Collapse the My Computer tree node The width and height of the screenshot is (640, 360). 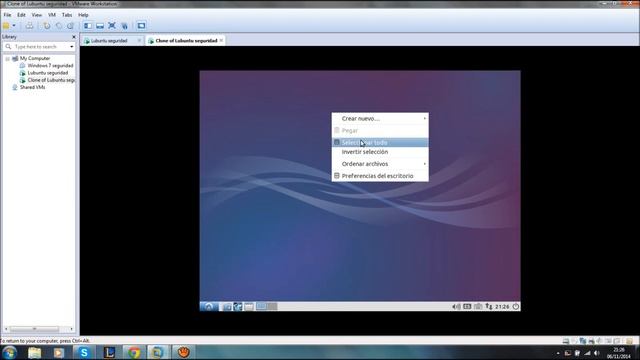pyautogui.click(x=7, y=58)
